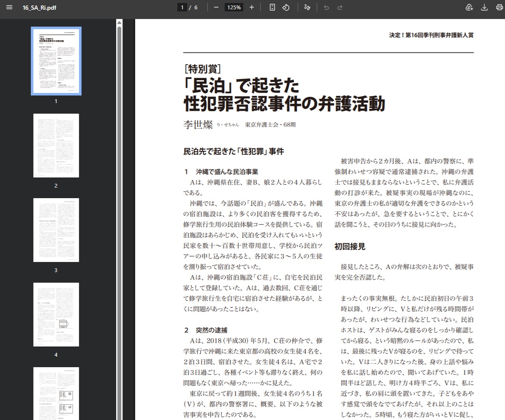Screen dimensions: 505x420
Task: Select page 1 thumbnail
Action: click(x=56, y=61)
